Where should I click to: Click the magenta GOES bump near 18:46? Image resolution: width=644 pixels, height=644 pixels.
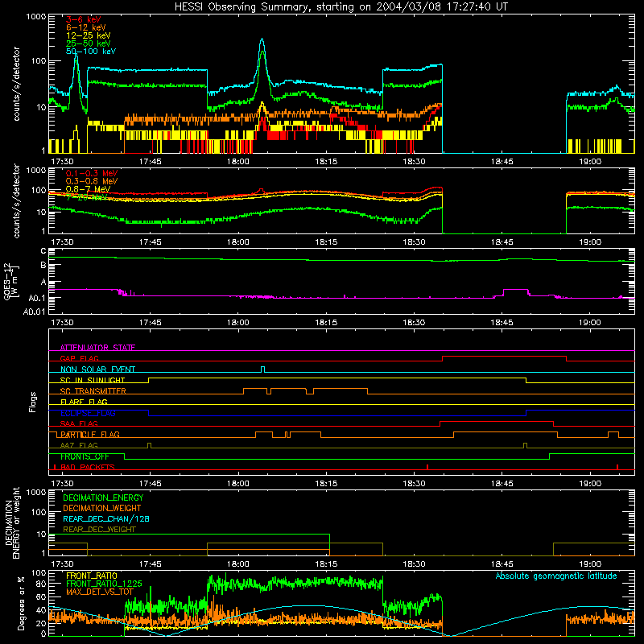click(x=515, y=291)
